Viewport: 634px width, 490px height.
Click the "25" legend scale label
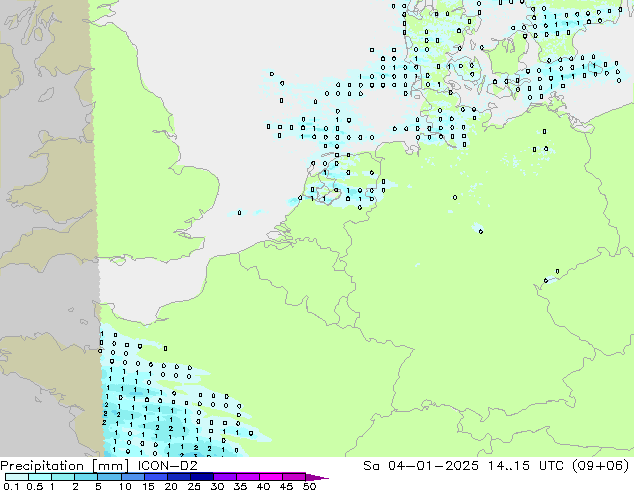pos(194,486)
